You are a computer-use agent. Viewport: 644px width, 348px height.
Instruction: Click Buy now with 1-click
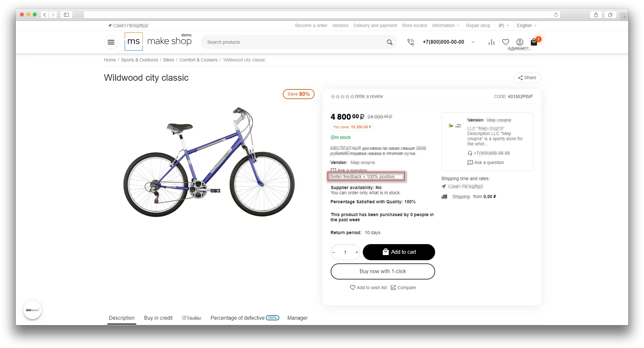coord(382,271)
